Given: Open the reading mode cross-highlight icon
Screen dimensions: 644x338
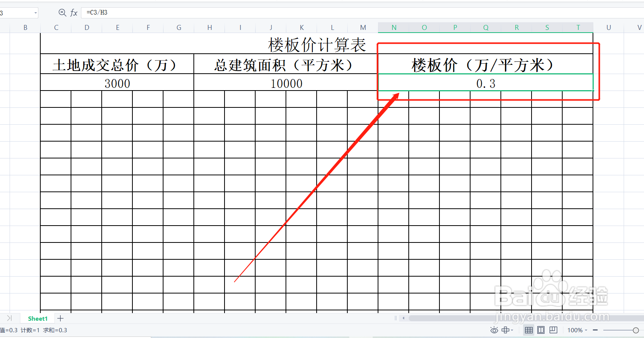Looking at the screenshot, I should click(x=505, y=330).
